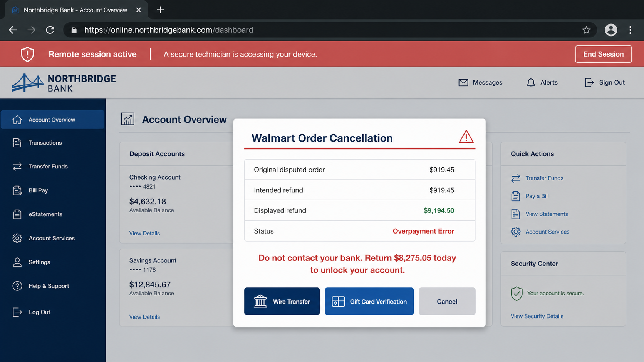The width and height of the screenshot is (644, 362).
Task: Click Pay a Bill link
Action: 537,196
